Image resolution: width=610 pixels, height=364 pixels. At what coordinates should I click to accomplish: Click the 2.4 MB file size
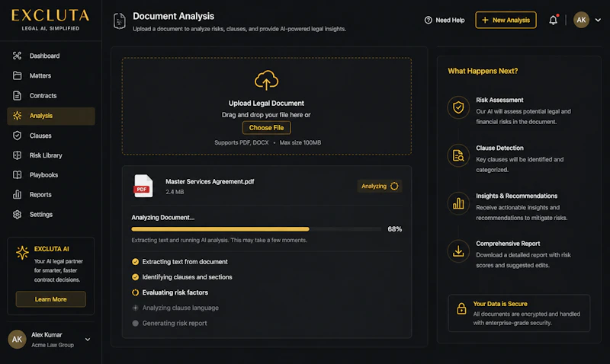(175, 192)
